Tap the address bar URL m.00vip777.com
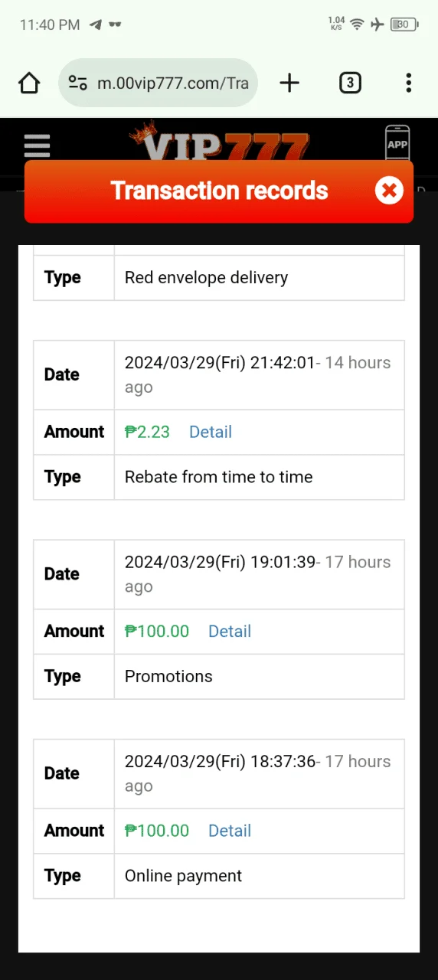 click(173, 83)
